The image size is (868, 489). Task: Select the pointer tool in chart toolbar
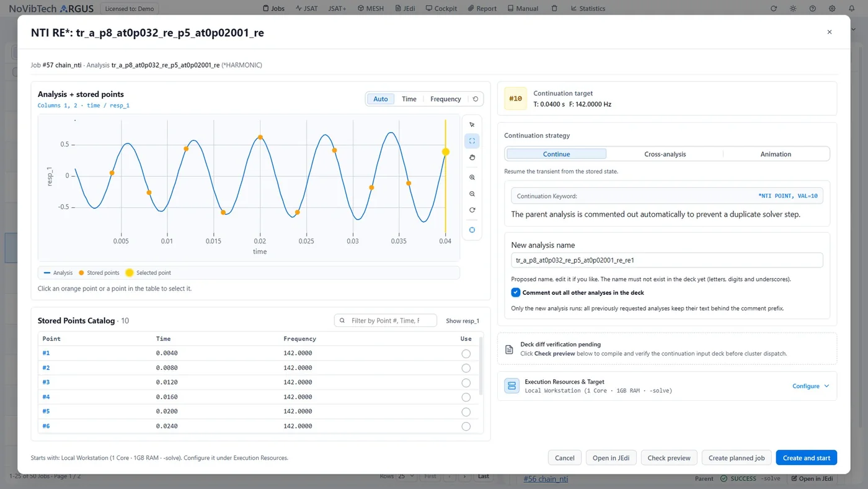[472, 125]
